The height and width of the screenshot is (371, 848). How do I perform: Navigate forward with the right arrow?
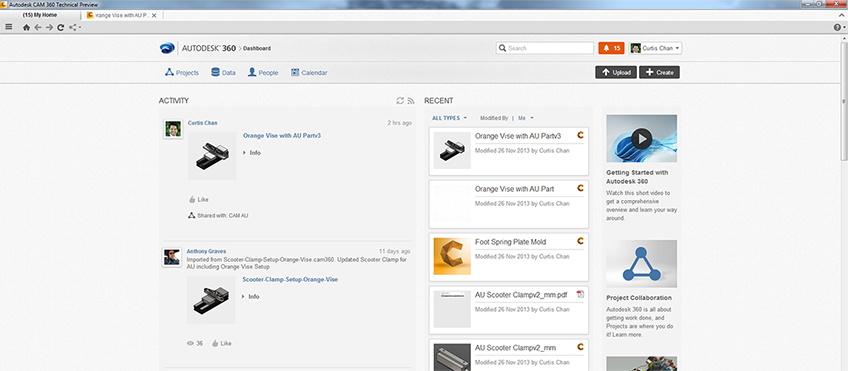tap(49, 28)
